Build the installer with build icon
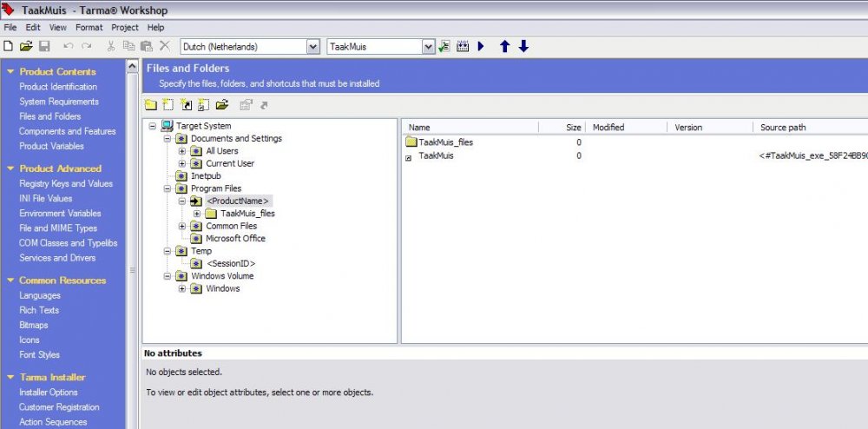 463,47
